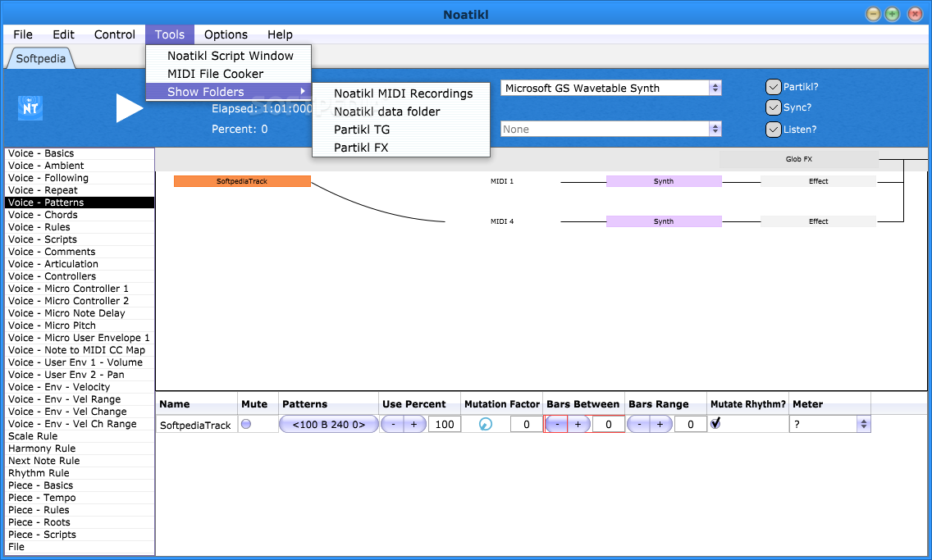Open the File menu
The height and width of the screenshot is (560, 932).
23,34
